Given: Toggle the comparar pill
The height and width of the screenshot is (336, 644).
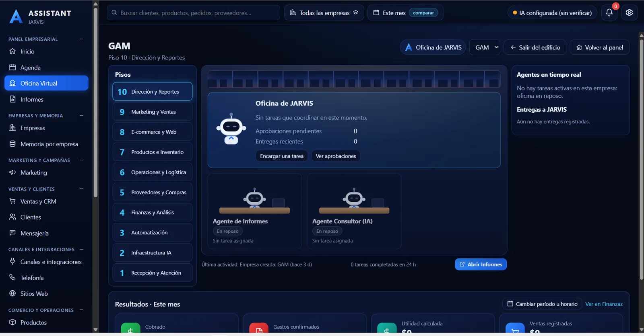Looking at the screenshot, I should point(423,13).
